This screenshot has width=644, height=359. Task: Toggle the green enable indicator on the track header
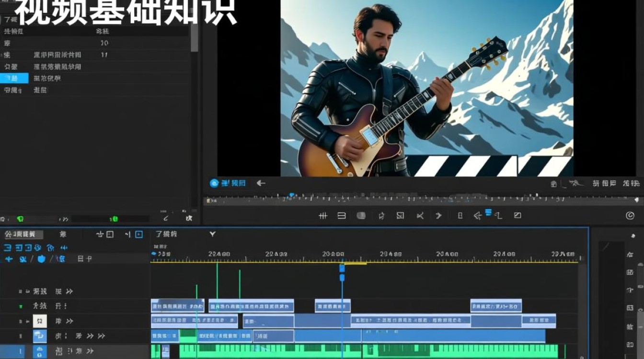[x=21, y=306]
